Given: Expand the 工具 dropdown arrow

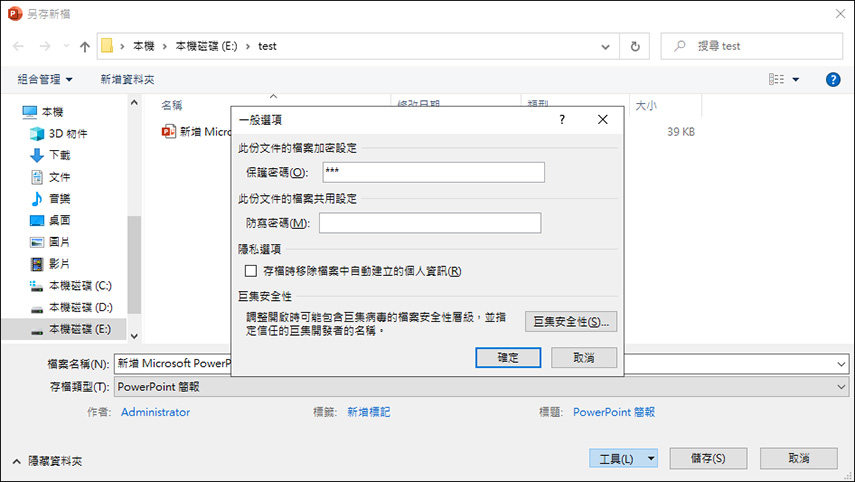Looking at the screenshot, I should 651,459.
